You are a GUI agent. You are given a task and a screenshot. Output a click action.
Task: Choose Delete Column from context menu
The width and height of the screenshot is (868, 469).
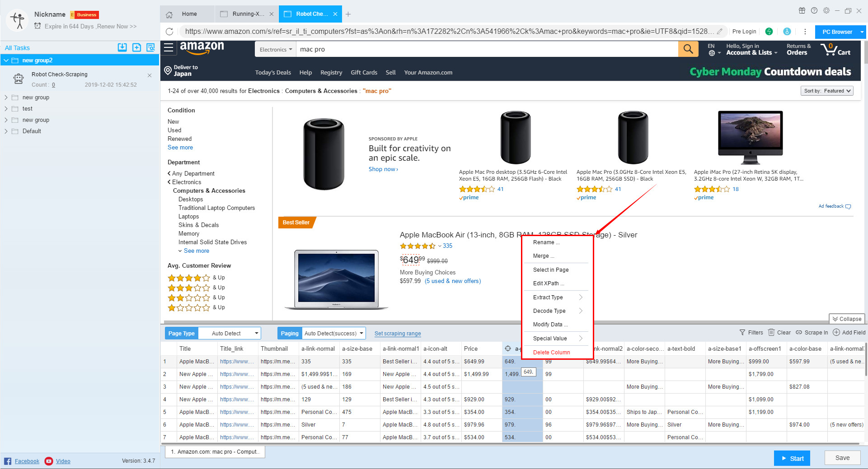[551, 353]
